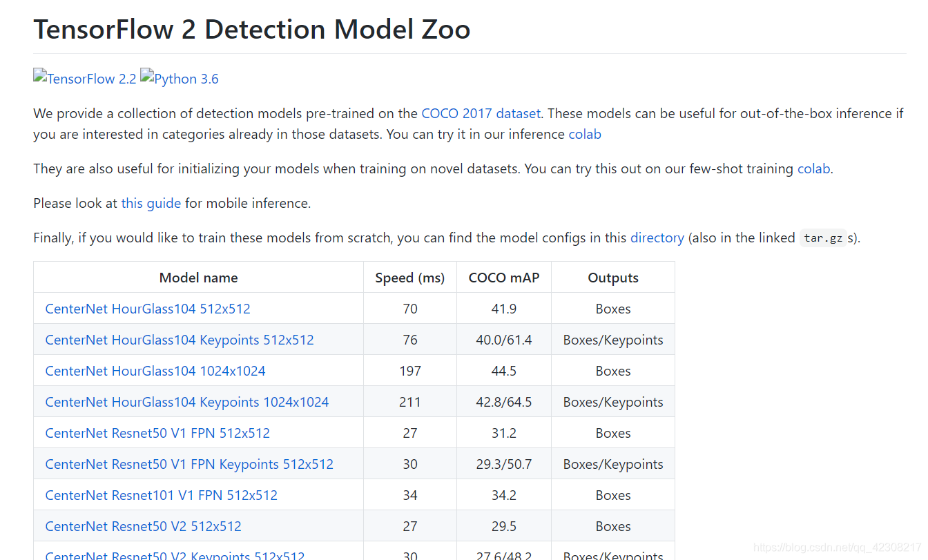Open the few-shot training colab link

(x=813, y=168)
